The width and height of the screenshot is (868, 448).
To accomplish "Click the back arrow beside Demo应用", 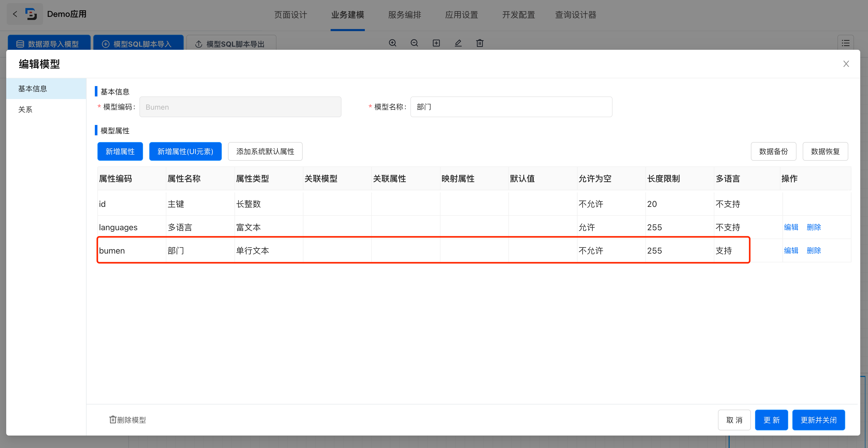I will click(x=15, y=14).
